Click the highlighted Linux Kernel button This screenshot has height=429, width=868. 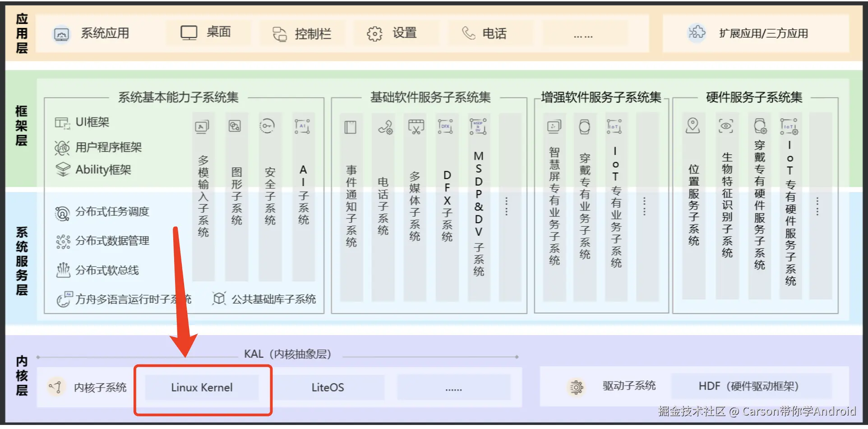click(202, 387)
